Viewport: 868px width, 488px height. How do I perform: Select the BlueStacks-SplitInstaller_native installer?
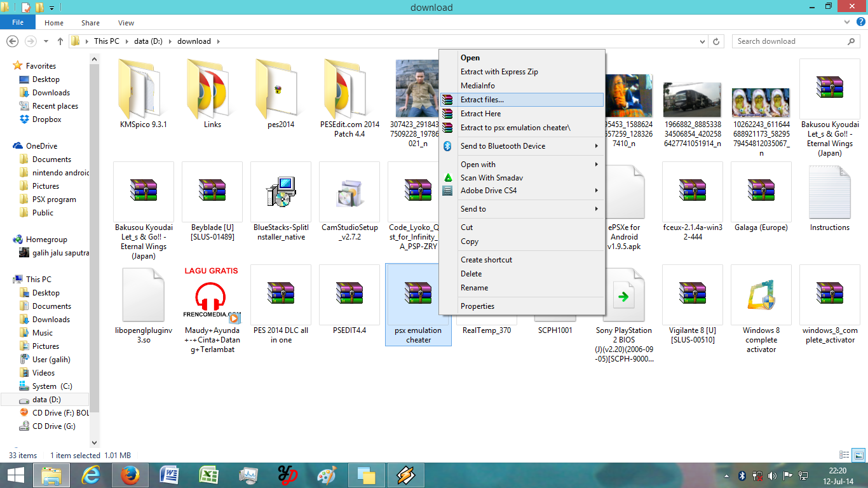pyautogui.click(x=281, y=202)
